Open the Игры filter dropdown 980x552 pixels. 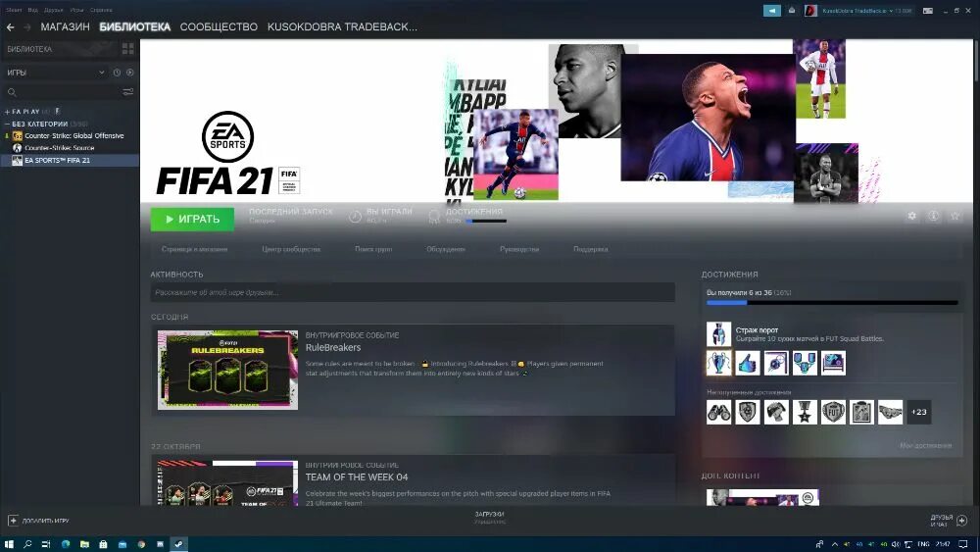[x=55, y=73]
